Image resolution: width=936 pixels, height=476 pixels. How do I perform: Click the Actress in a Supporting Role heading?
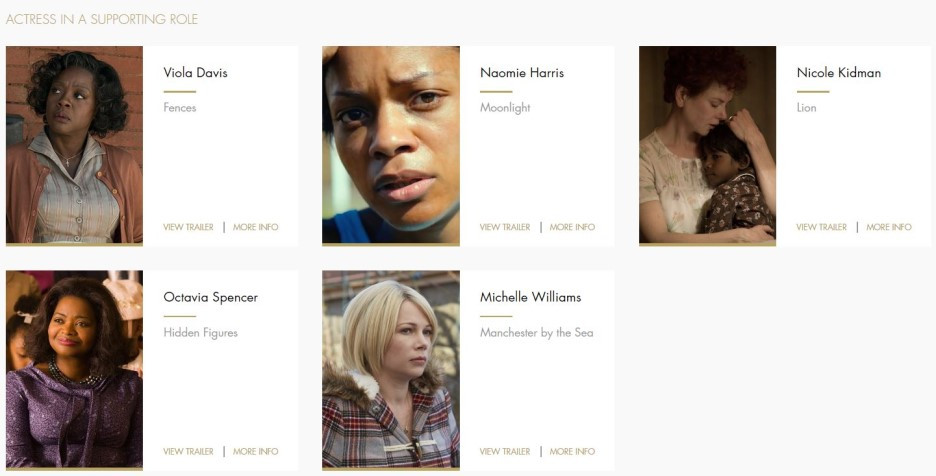(102, 19)
